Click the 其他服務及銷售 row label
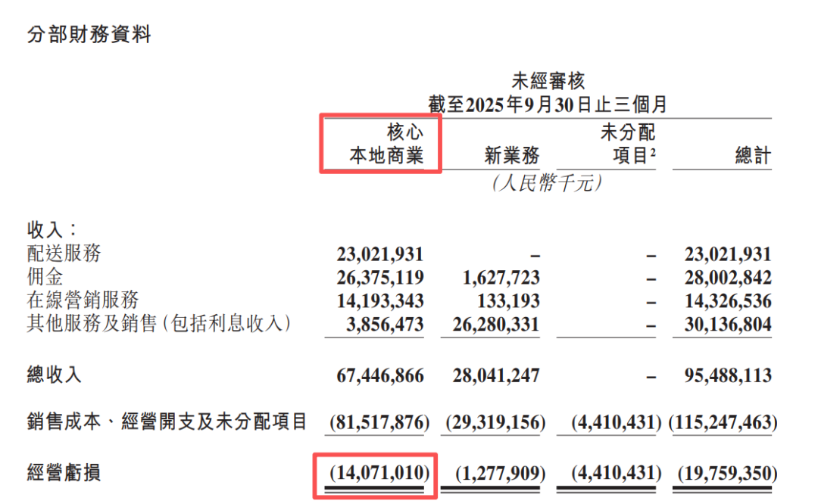Screen dimensions: 818x504 point(159,324)
